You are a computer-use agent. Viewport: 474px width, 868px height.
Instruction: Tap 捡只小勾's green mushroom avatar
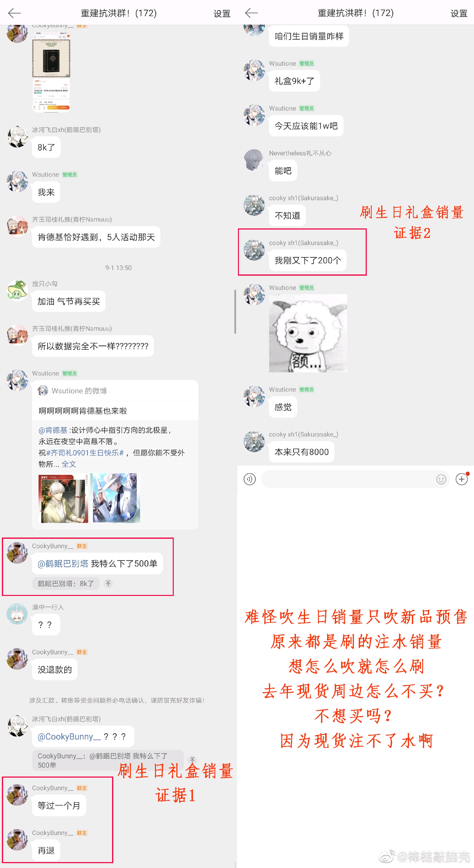pos(17,290)
